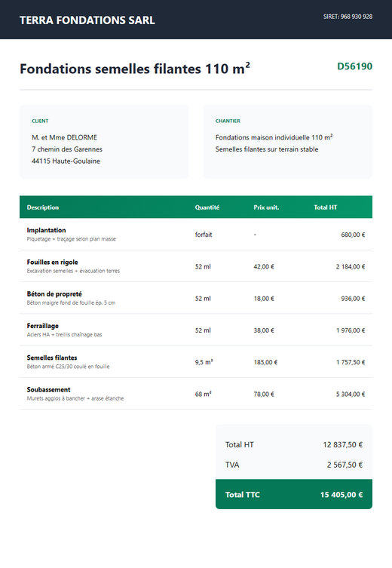Select the address line 44115 Haute-Goulaine
The height and width of the screenshot is (568, 392).
pos(66,161)
